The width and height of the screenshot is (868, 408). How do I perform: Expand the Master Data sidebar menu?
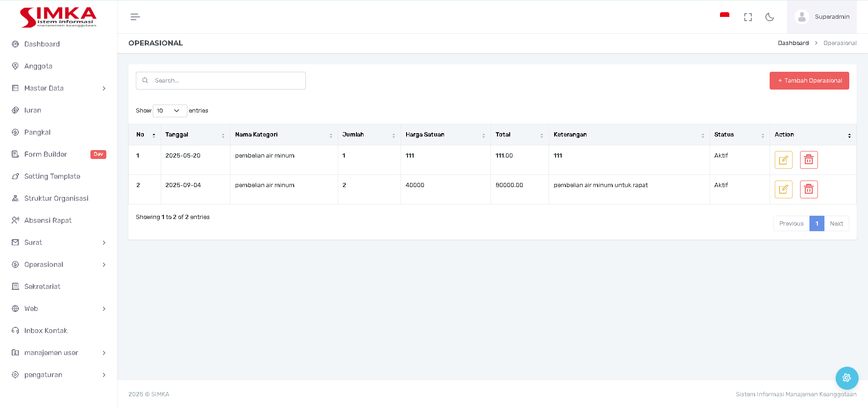click(x=59, y=88)
